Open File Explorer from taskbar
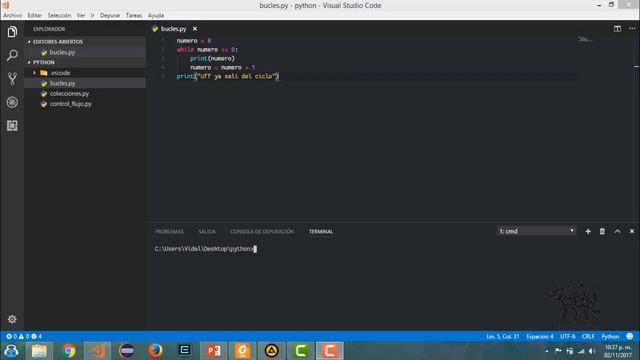Screen dimensions: 640x360 click(39, 351)
